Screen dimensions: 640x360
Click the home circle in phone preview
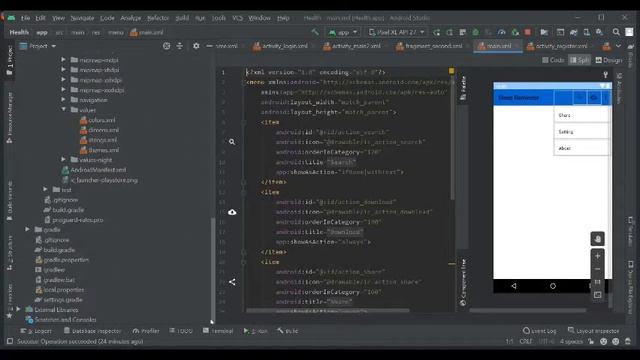click(x=553, y=286)
